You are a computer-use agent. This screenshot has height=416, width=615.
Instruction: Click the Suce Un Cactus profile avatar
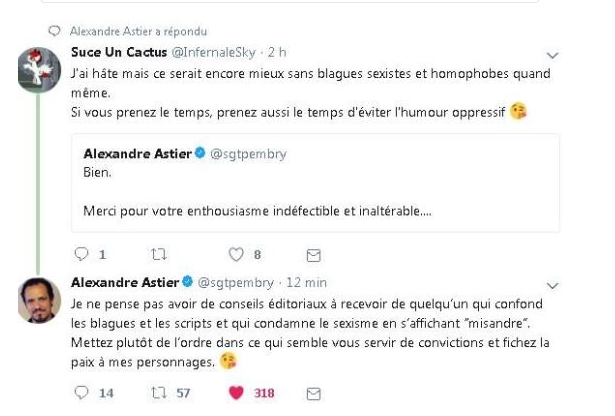[x=40, y=66]
